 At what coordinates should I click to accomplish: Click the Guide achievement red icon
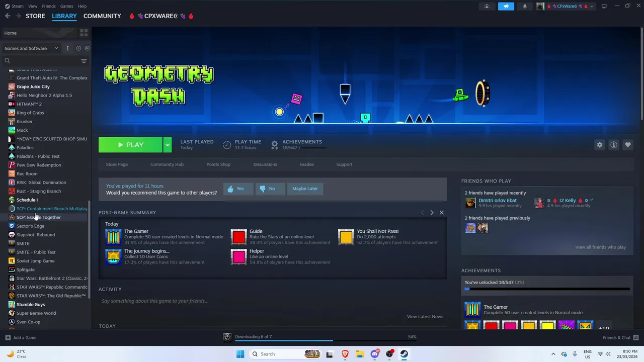pyautogui.click(x=239, y=236)
